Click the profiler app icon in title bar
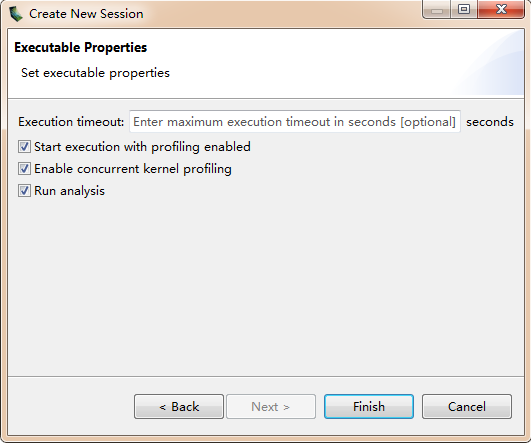The image size is (531, 444). tap(16, 14)
